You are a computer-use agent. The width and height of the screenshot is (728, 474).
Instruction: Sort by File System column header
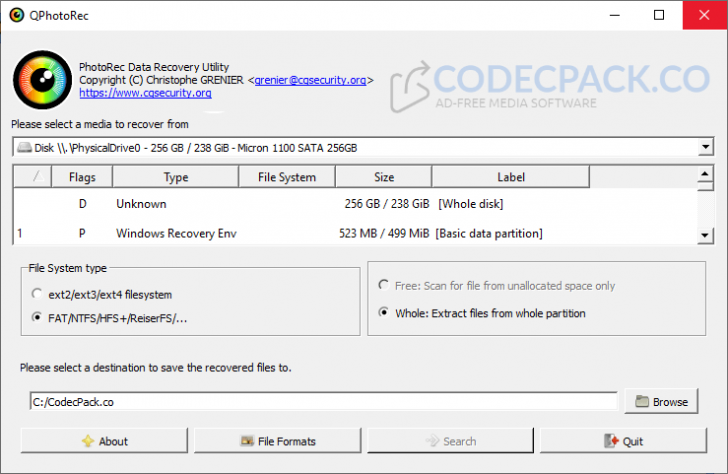[x=287, y=177]
